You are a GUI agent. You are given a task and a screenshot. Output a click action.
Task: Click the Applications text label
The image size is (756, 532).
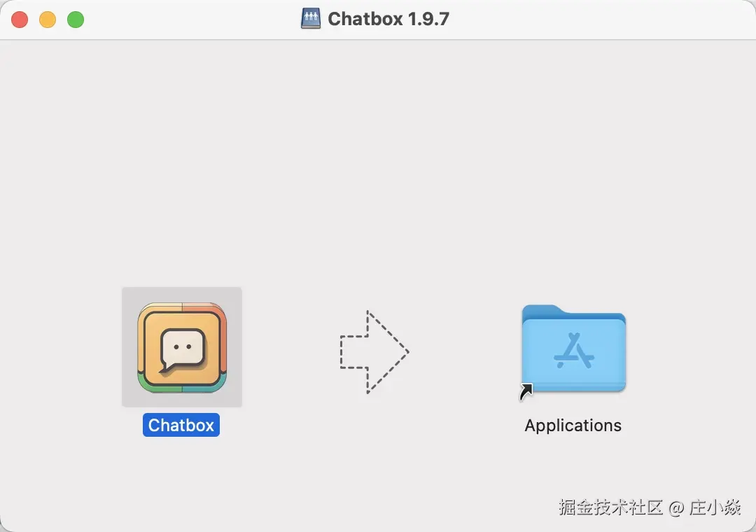pos(573,426)
